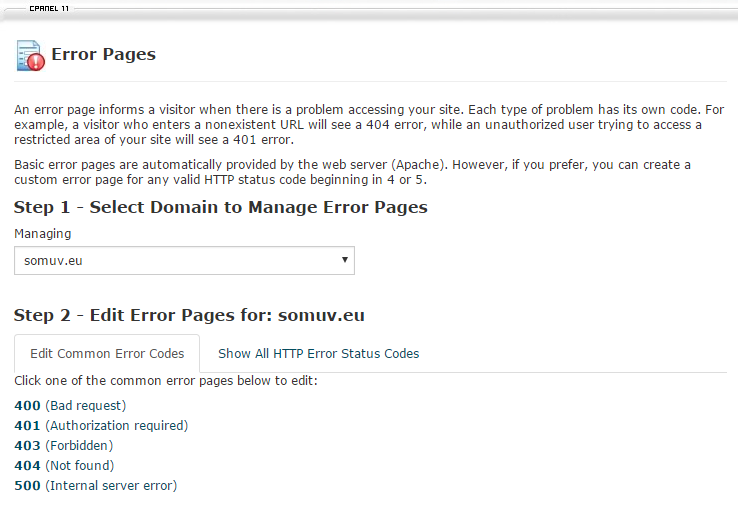Open the Authorization required link text

pos(117,425)
